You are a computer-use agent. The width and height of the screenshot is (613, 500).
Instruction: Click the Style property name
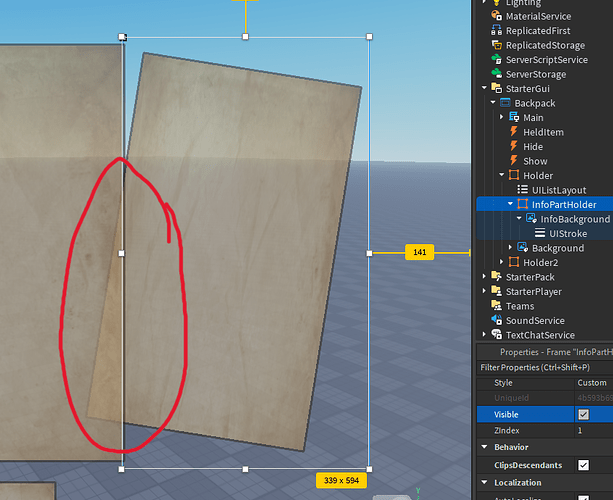pyautogui.click(x=503, y=383)
